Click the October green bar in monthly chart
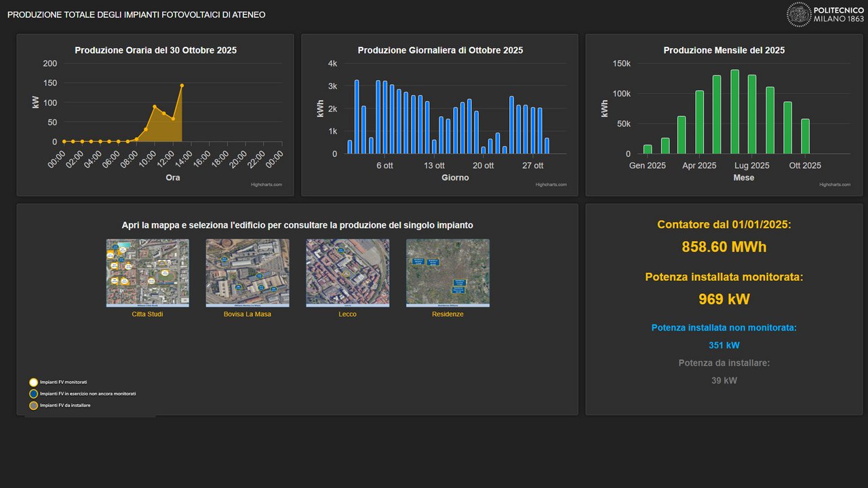Image resolution: width=868 pixels, height=488 pixels. point(805,136)
